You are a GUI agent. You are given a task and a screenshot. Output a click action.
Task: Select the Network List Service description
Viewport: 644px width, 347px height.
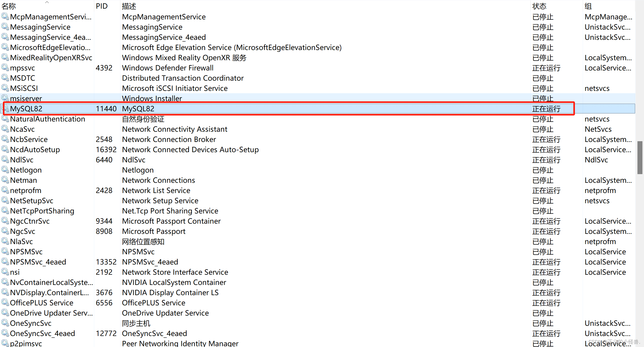156,190
